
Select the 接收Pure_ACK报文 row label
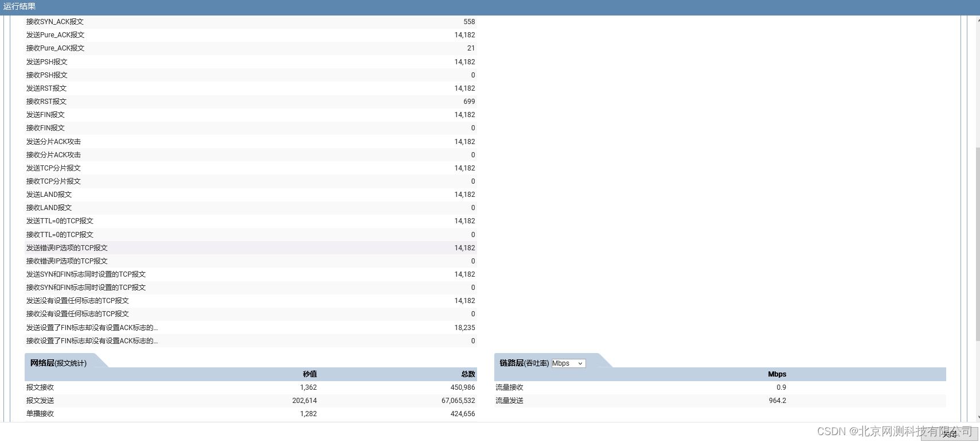click(55, 48)
